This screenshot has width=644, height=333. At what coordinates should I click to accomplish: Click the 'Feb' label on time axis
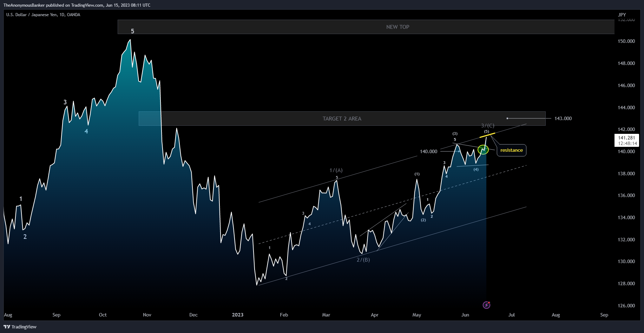click(x=284, y=315)
